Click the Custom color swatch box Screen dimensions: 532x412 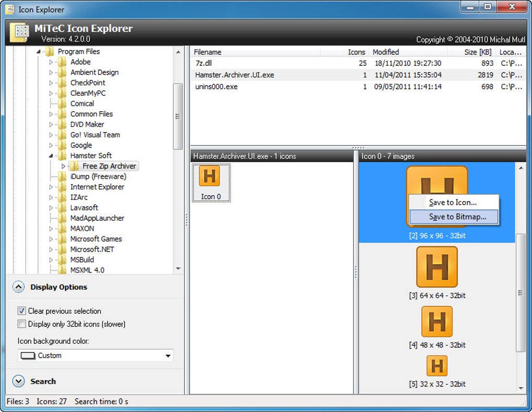click(28, 356)
